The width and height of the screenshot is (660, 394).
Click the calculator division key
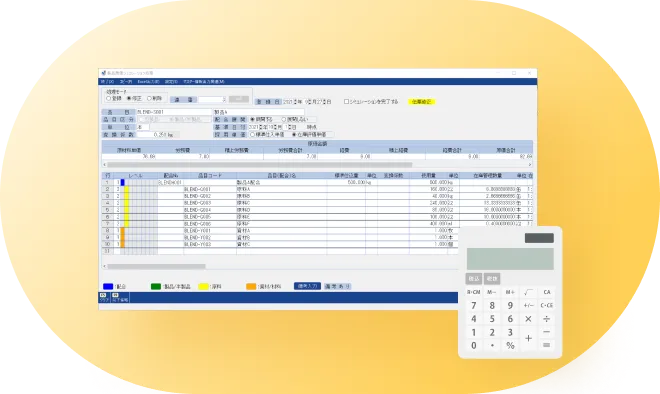click(546, 319)
